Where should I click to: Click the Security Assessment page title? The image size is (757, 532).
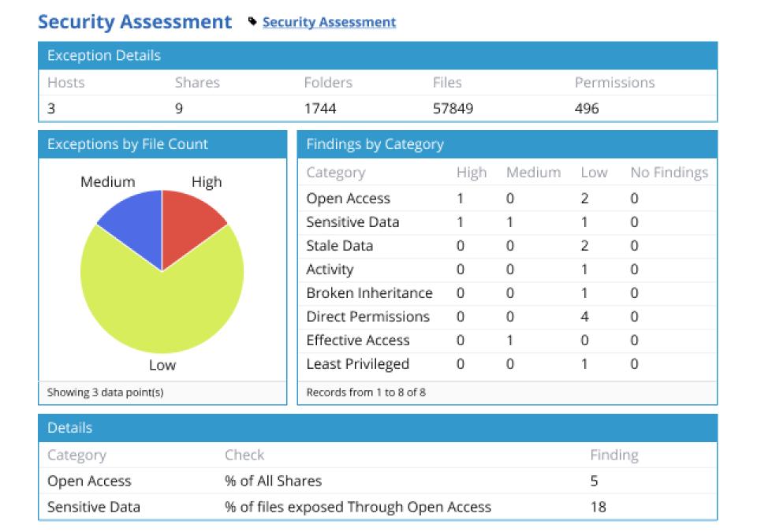pyautogui.click(x=132, y=21)
